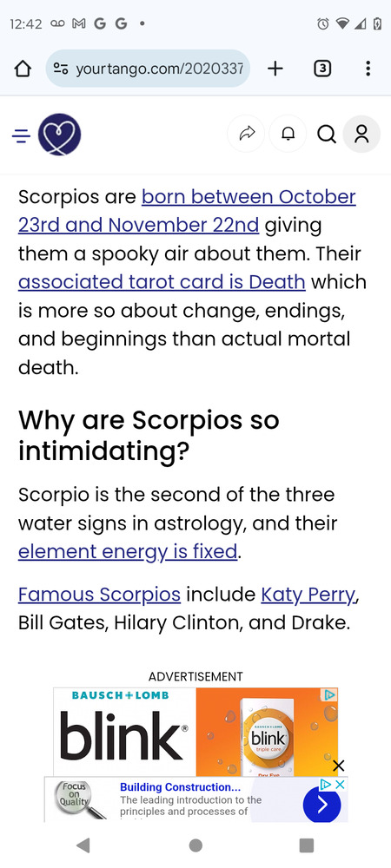
Task: Open new tab with plus icon
Action: point(275,69)
